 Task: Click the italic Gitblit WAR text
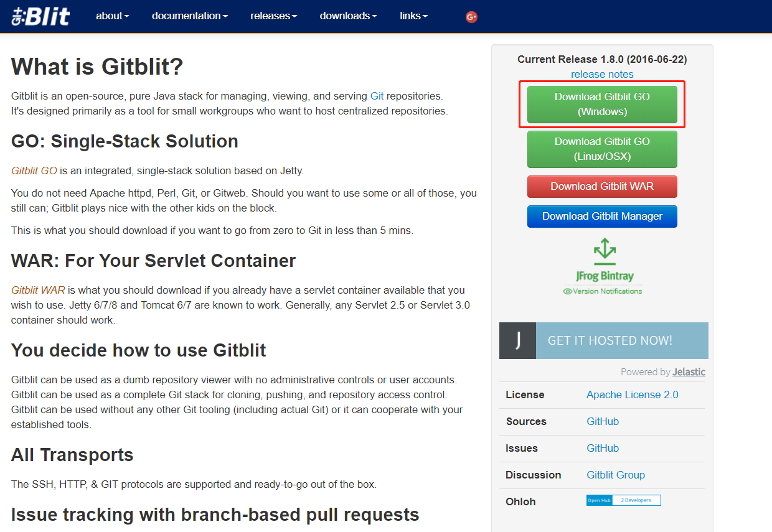(x=38, y=291)
